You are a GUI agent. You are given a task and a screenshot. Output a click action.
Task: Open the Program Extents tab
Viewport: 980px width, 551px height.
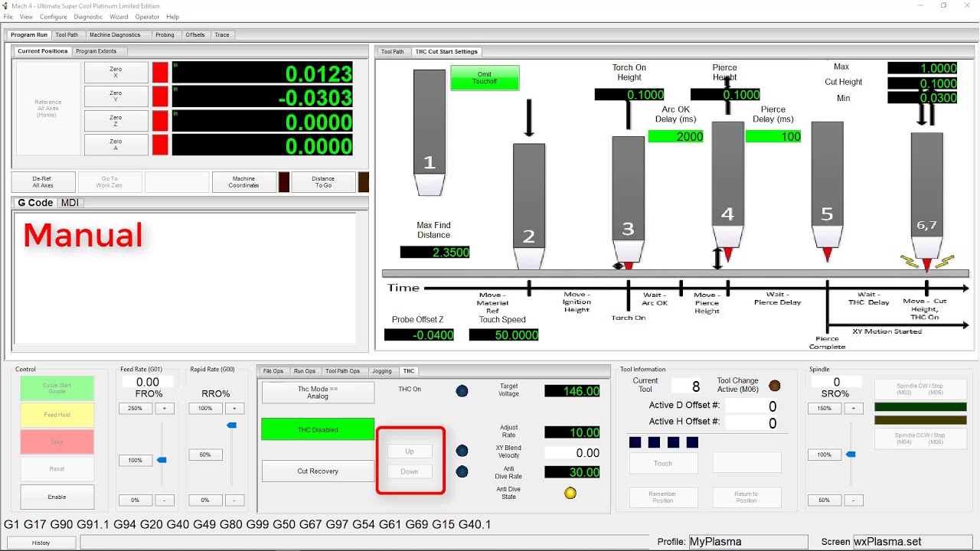click(x=96, y=51)
